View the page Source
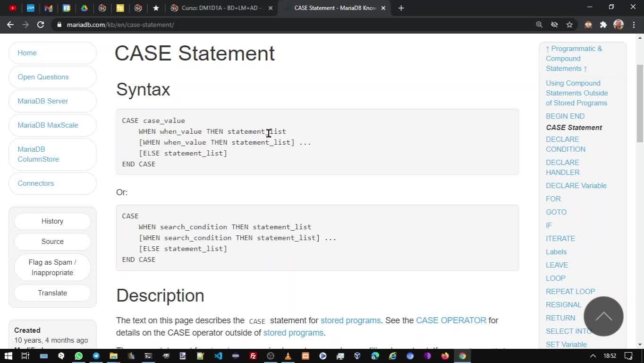The image size is (644, 363). (52, 242)
